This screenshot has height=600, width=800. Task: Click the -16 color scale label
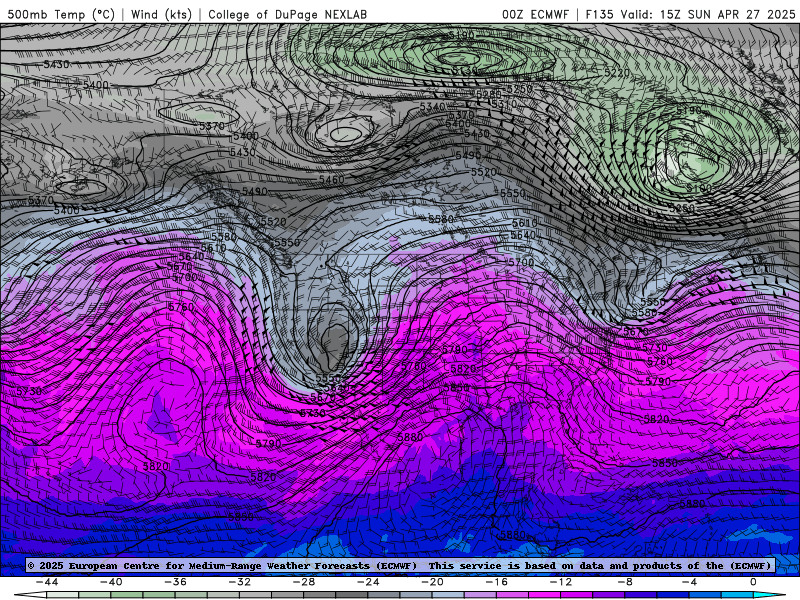click(497, 582)
